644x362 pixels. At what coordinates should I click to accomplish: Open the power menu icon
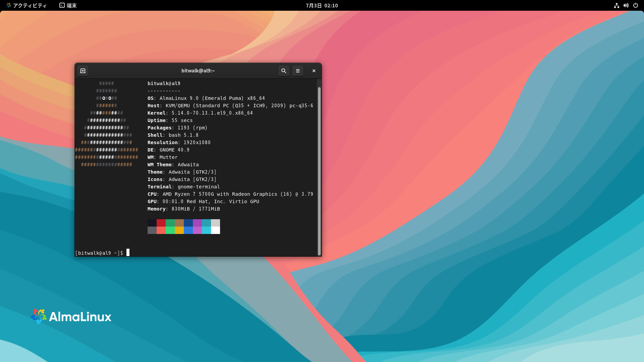(635, 5)
